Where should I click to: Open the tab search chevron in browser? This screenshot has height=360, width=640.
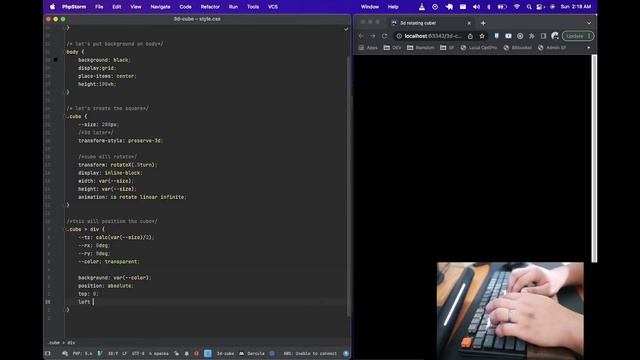coord(589,23)
